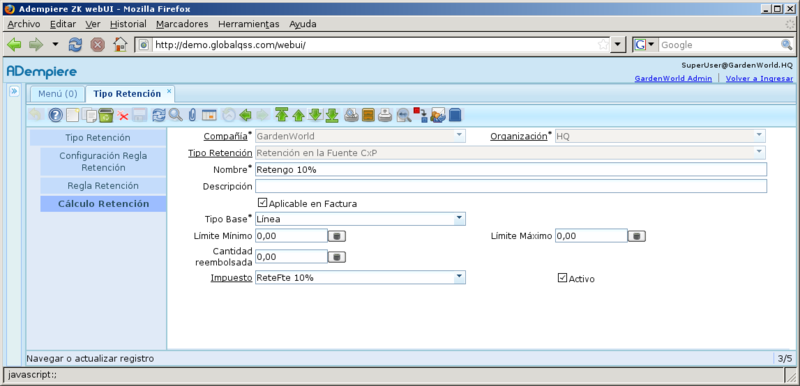Image resolution: width=800 pixels, height=386 pixels.
Task: Click the Print toolbar icon
Action: pos(385,116)
